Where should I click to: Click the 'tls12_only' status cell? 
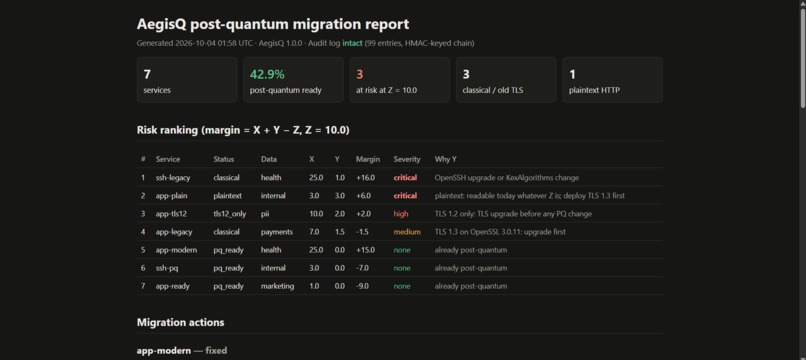point(230,214)
